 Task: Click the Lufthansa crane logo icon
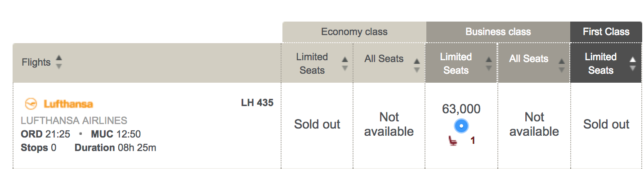pyautogui.click(x=31, y=104)
